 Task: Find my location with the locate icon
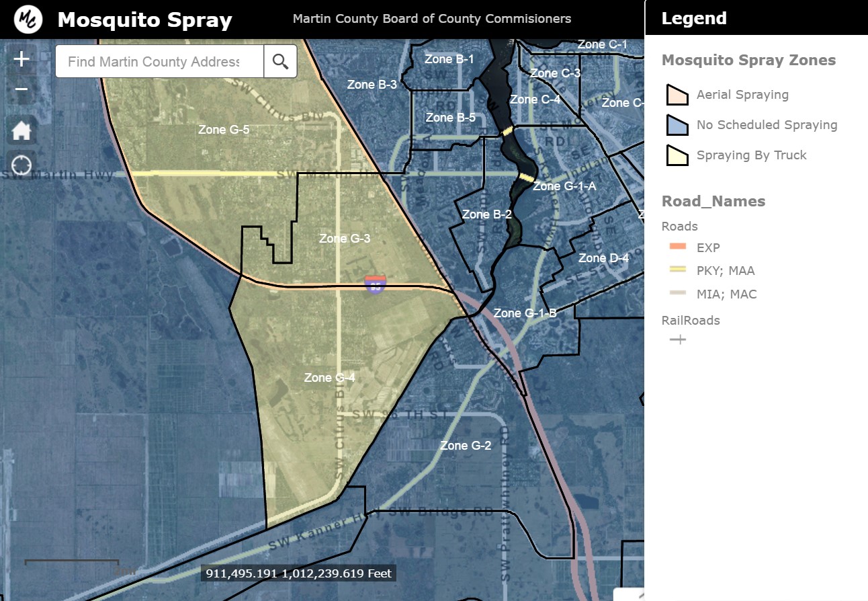click(x=21, y=164)
